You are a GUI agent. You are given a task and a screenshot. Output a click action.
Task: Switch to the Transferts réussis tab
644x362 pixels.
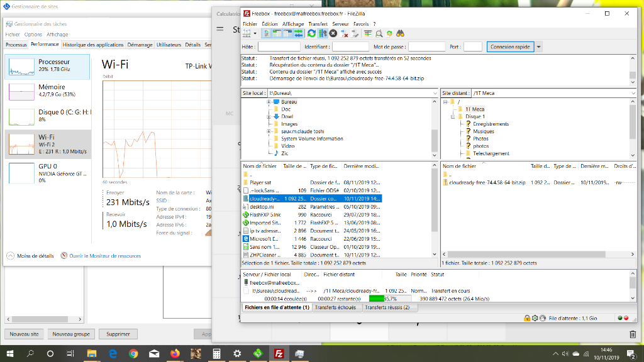click(x=388, y=307)
